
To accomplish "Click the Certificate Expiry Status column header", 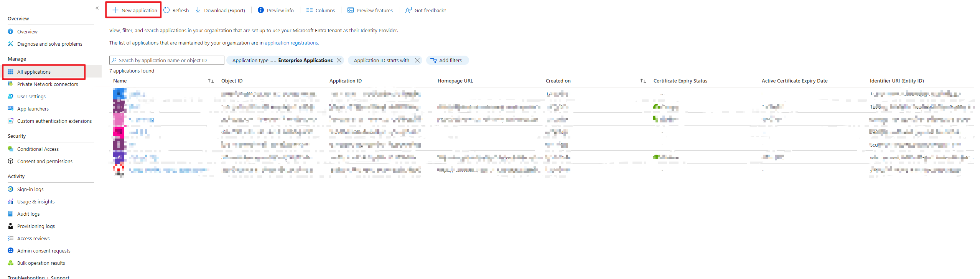I will 680,81.
